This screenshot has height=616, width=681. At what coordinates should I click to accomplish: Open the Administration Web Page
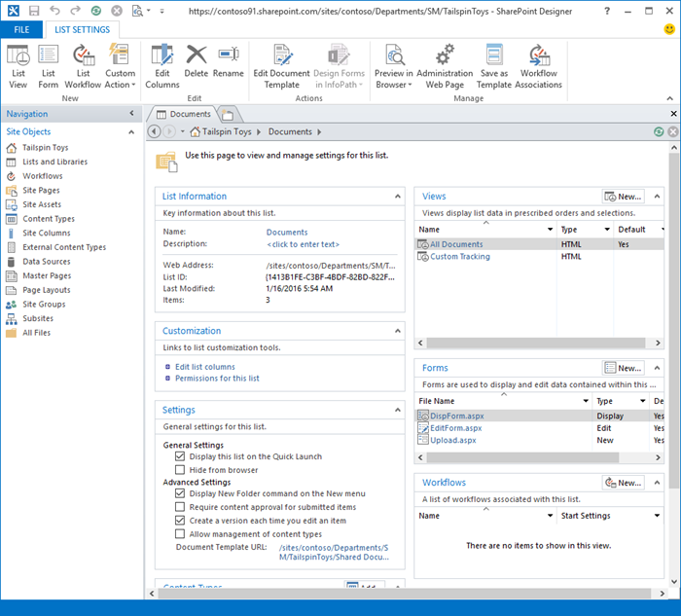pos(445,66)
